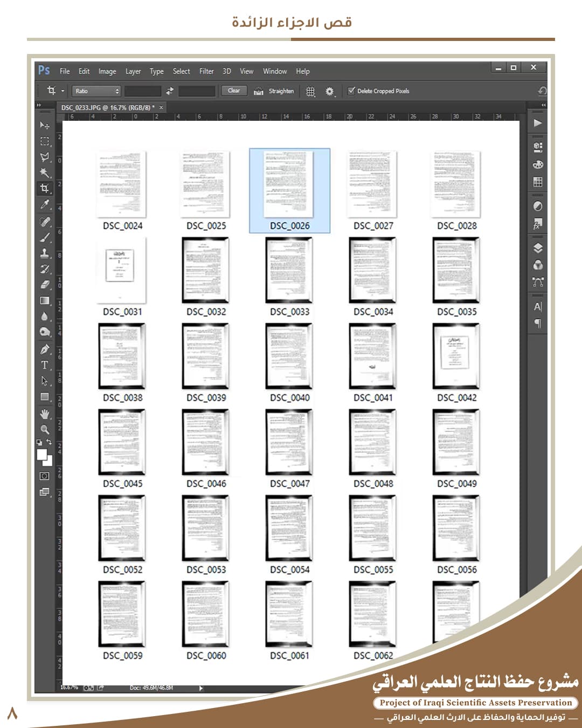Pick the Clone Stamp tool
582x728 pixels.
pyautogui.click(x=45, y=253)
